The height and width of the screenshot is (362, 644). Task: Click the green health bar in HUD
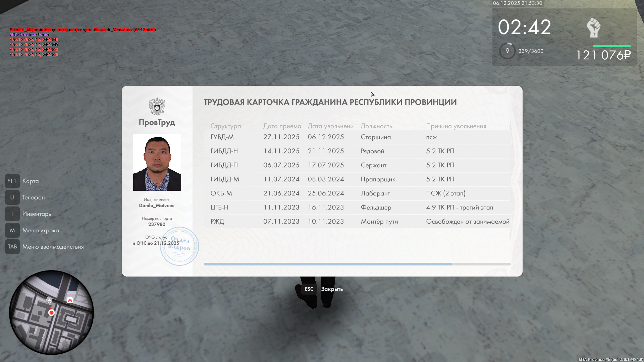pyautogui.click(x=611, y=46)
